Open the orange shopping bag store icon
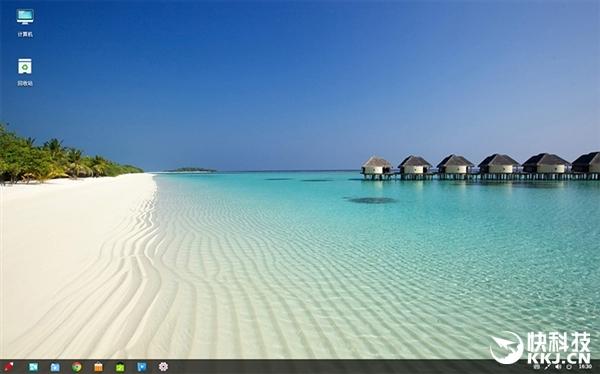Image resolution: width=600 pixels, height=374 pixels. tap(98, 367)
